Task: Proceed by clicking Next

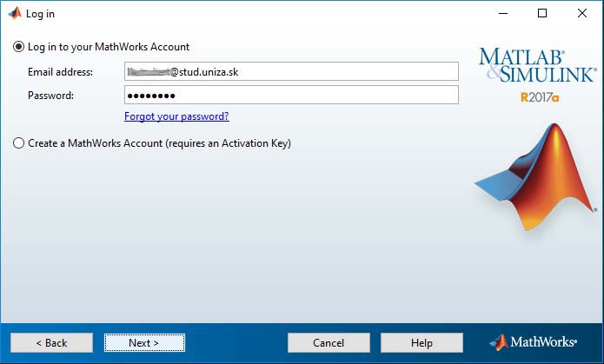Action: click(x=144, y=343)
